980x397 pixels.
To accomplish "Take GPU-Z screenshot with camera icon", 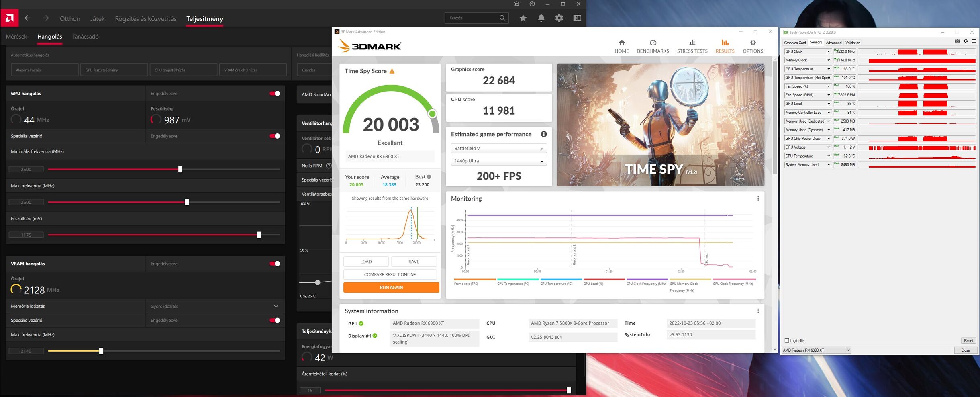I will click(957, 41).
